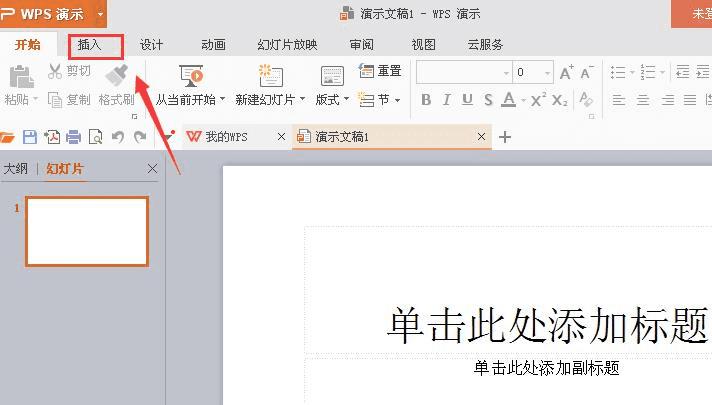Toggle superscript formatting
Image resolution: width=712 pixels, height=405 pixels.
tap(538, 100)
